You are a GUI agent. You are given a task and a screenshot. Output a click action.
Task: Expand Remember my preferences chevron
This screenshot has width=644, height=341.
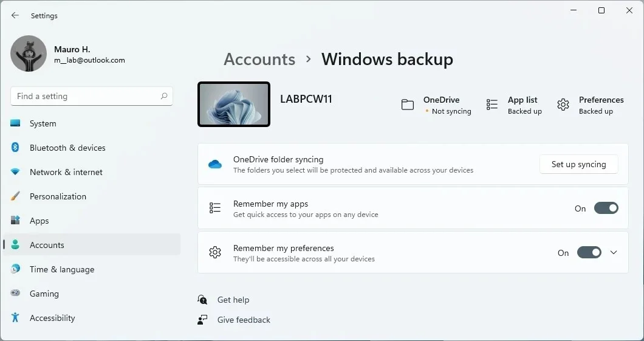[614, 252]
